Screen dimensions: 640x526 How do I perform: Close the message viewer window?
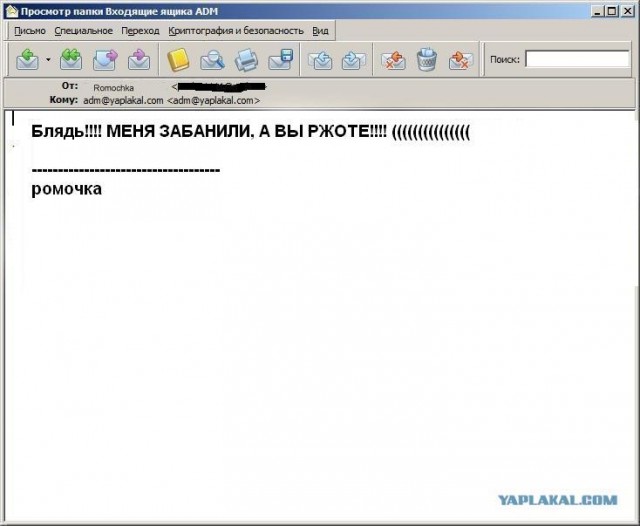[x=627, y=11]
